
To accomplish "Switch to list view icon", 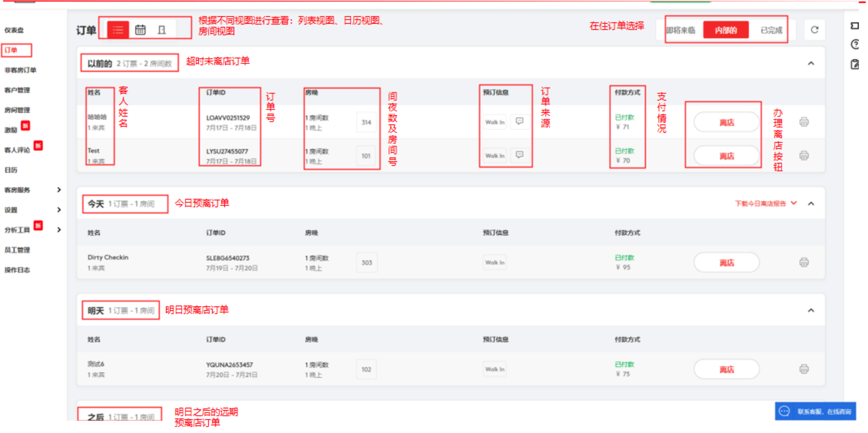I will click(x=118, y=30).
